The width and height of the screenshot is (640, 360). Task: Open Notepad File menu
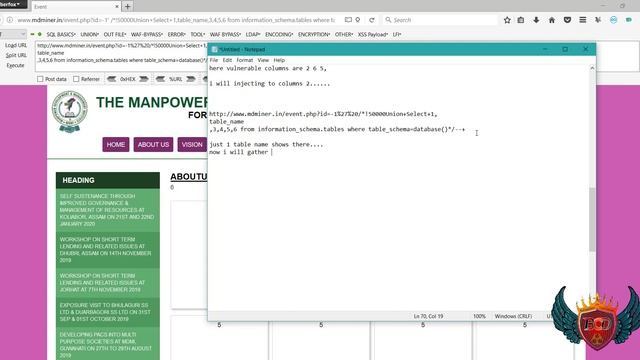[214, 60]
